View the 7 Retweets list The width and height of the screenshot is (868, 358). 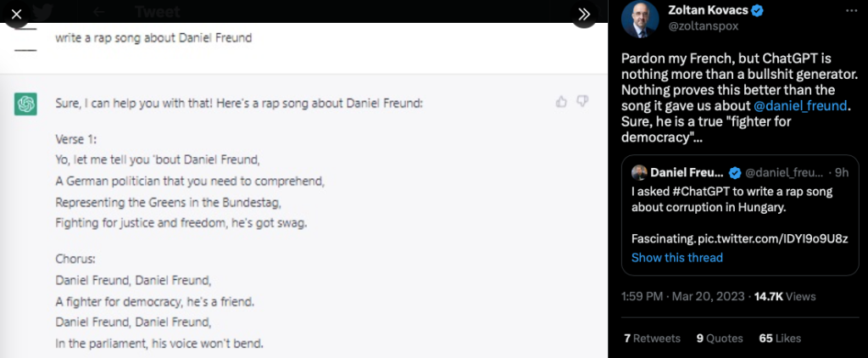point(652,338)
